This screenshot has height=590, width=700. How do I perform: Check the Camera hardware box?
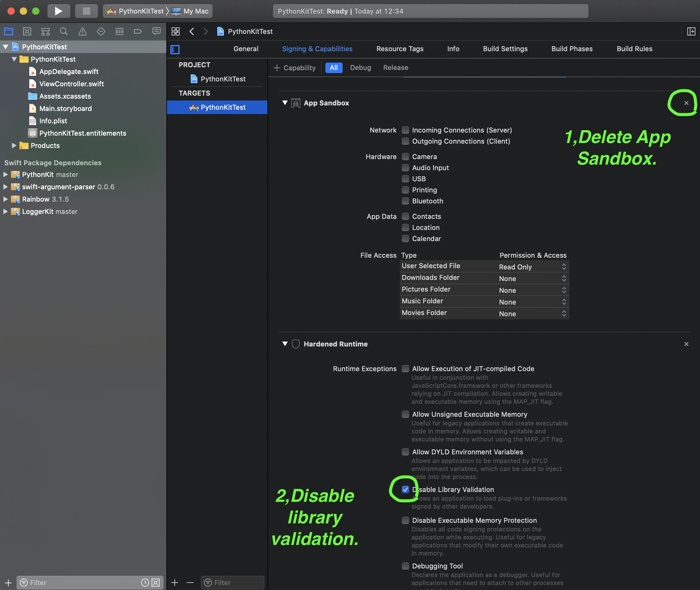point(405,157)
